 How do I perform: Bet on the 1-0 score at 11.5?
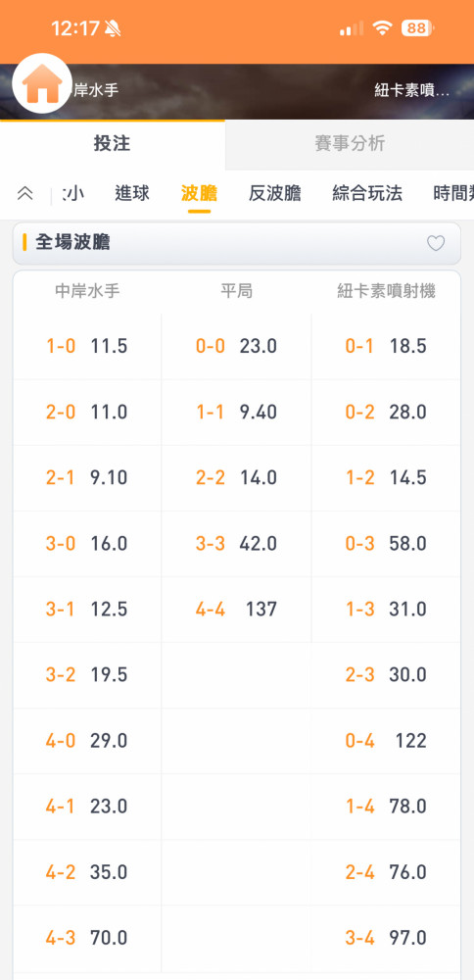coord(87,346)
